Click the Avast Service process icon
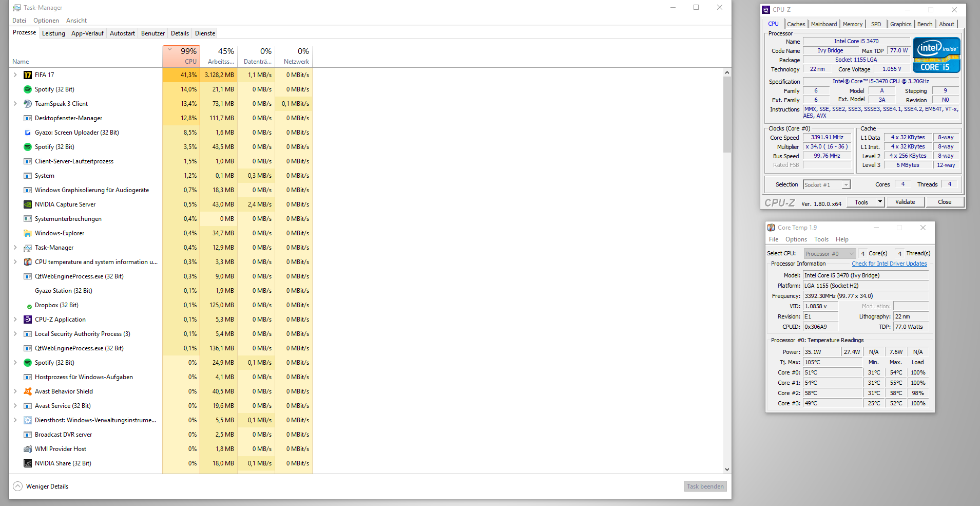Viewport: 980px width, 506px height. coord(28,406)
